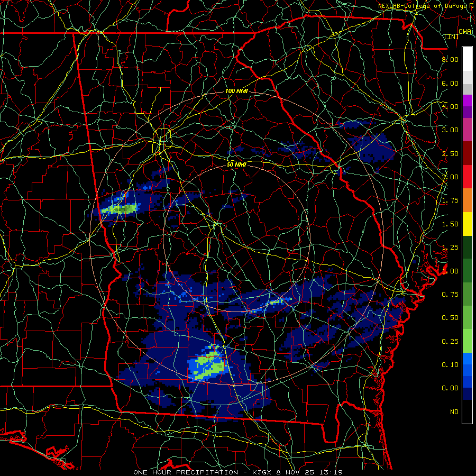Image resolution: width=476 pixels, height=476 pixels.
Task: Pick the orange legend swatch above 1.75
Action: click(467, 200)
